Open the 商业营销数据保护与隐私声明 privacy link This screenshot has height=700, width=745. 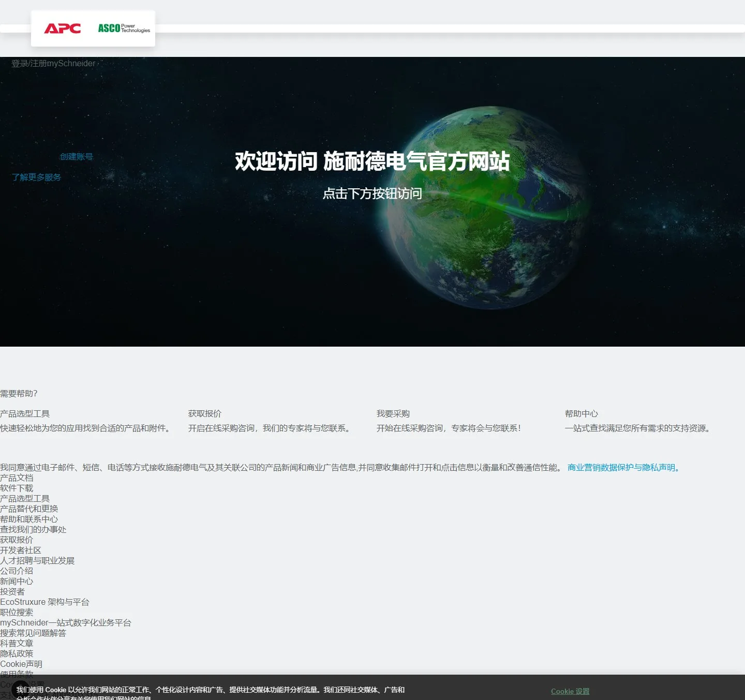click(x=623, y=467)
